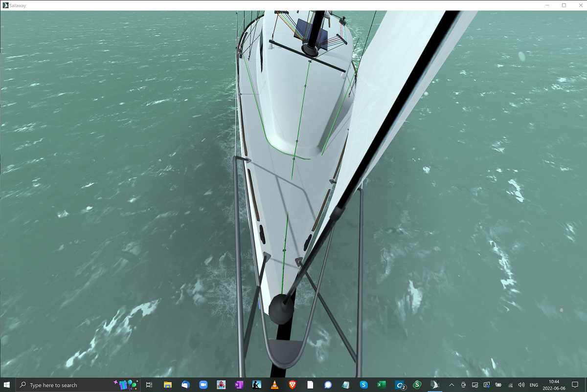Click the display settings tray icon
The width and height of the screenshot is (587, 392).
pos(475,385)
